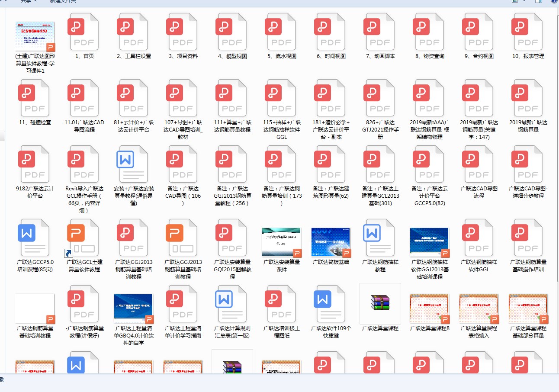This screenshot has height=392, width=559.
Task: Select the 8、物资查询 PDF icon
Action: pyautogui.click(x=428, y=32)
